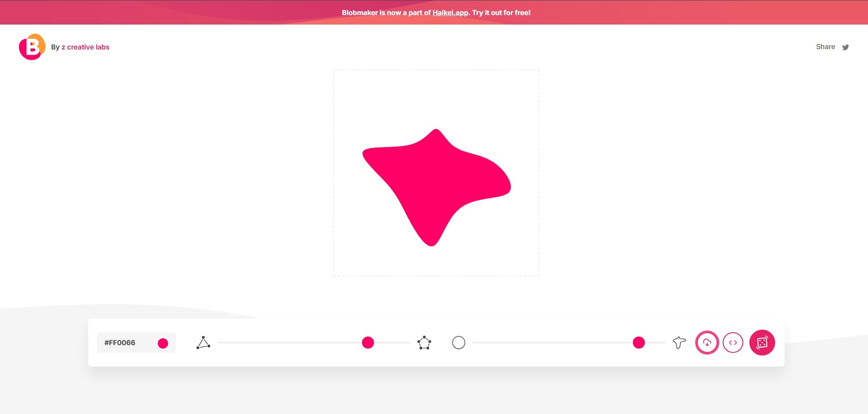Screen dimensions: 868x414
Task: Open the z creative labs link
Action: tap(85, 47)
